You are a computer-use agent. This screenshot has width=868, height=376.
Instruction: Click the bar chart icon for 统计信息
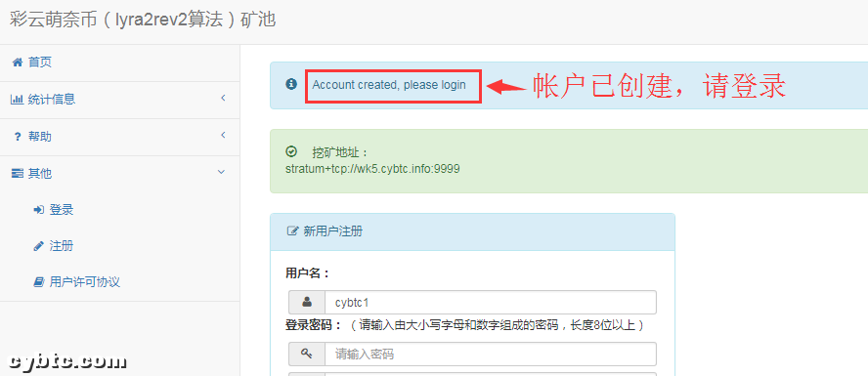(18, 100)
